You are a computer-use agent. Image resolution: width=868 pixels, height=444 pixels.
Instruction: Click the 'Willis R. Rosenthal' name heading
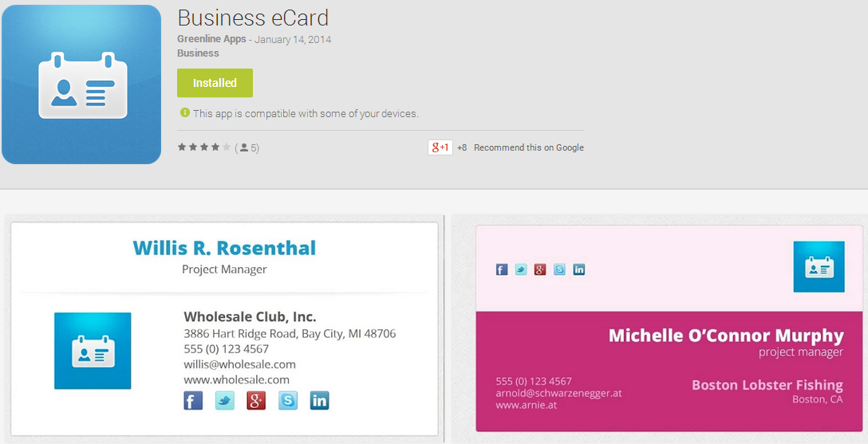coord(224,248)
